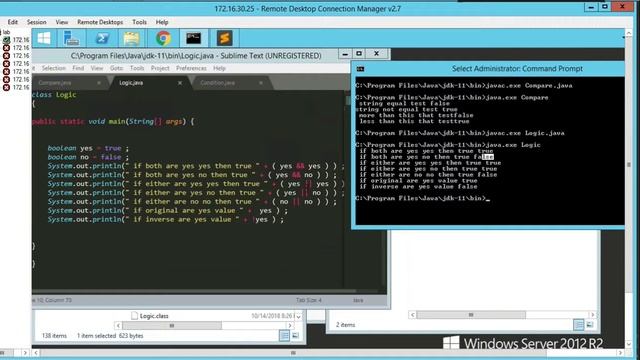Click the "java.exe Logic" command line
The image size is (640, 360).
tap(448, 145)
